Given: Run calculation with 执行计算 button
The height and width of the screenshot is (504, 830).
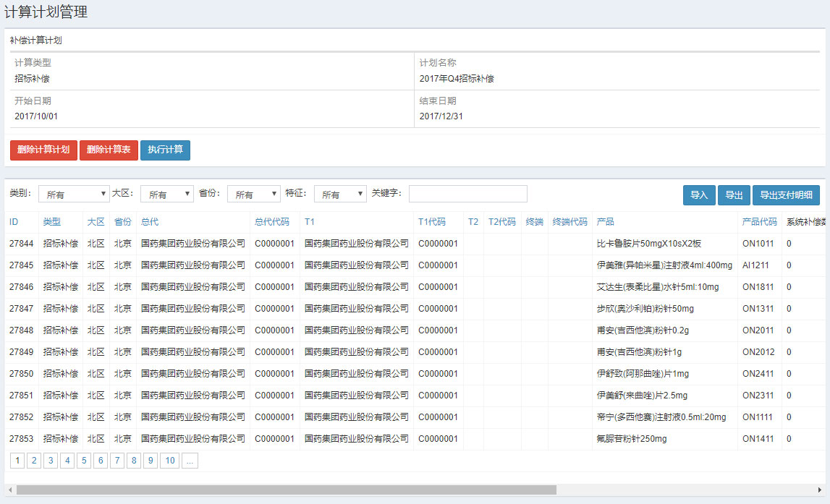Looking at the screenshot, I should point(165,150).
